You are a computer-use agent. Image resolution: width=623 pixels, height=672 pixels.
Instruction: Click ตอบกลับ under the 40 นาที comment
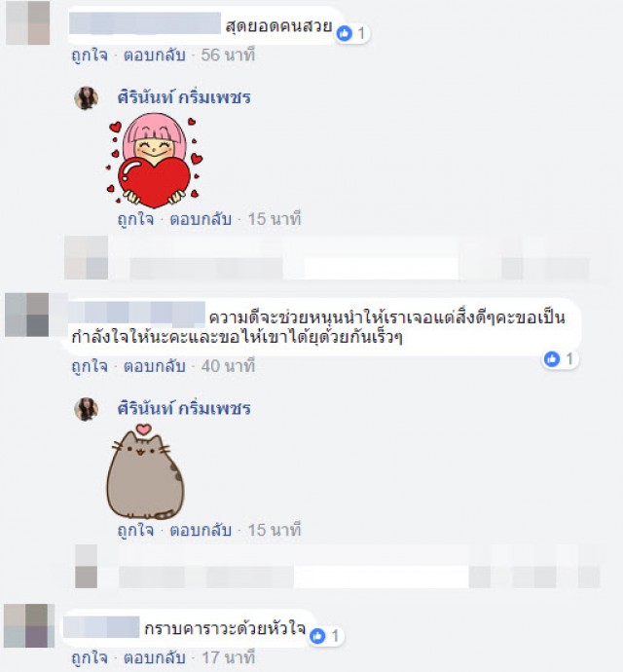pos(154,366)
